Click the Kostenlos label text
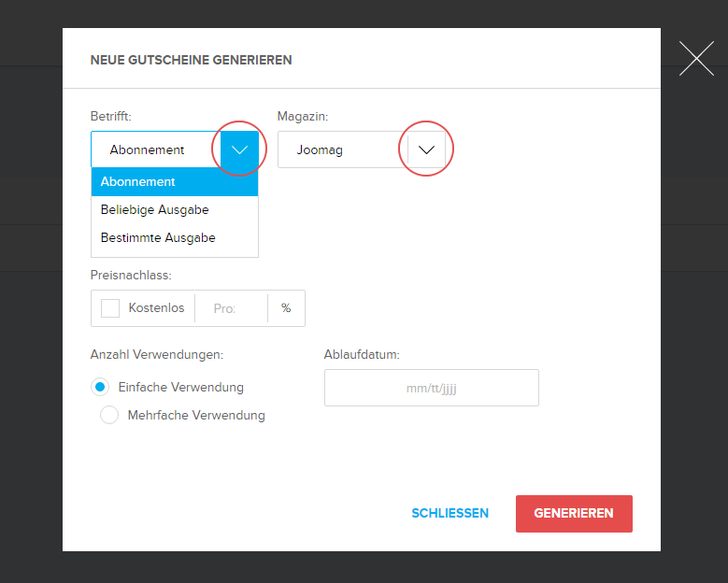Screen dimensions: 728x583 click(156, 308)
